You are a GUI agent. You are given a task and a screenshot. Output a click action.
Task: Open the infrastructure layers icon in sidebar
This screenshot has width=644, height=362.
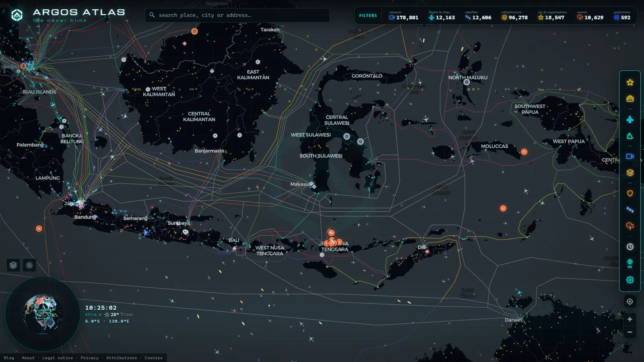pyautogui.click(x=630, y=173)
